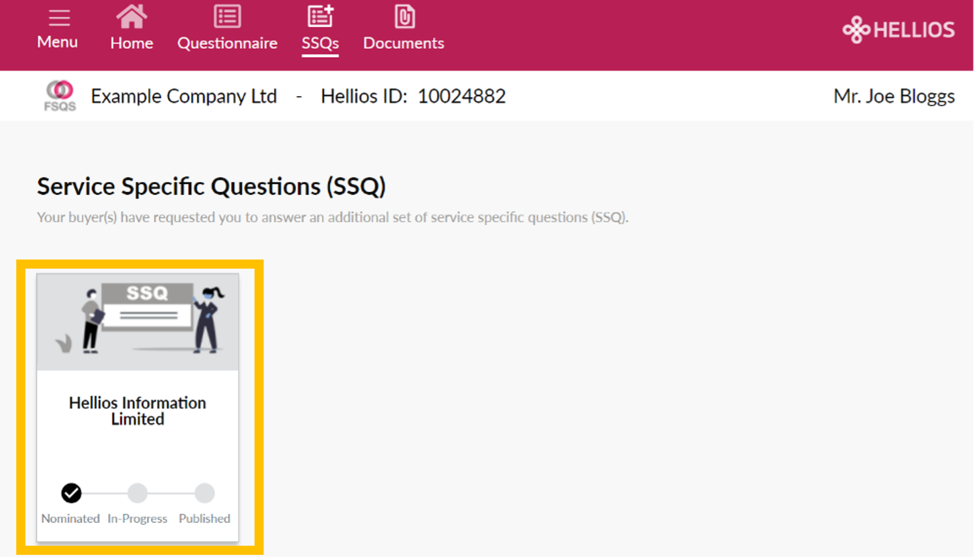
Task: Click the FSQS logo beside company name
Action: coord(60,96)
